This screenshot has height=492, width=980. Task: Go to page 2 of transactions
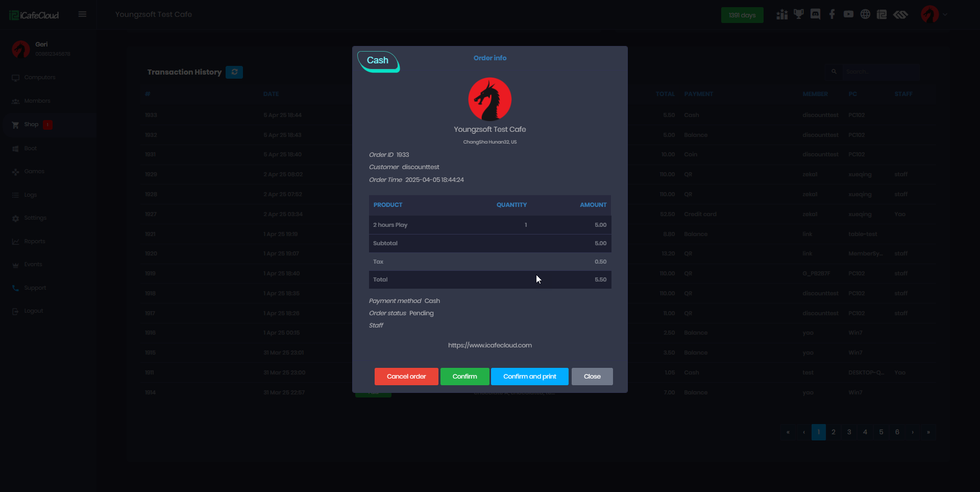(x=834, y=432)
